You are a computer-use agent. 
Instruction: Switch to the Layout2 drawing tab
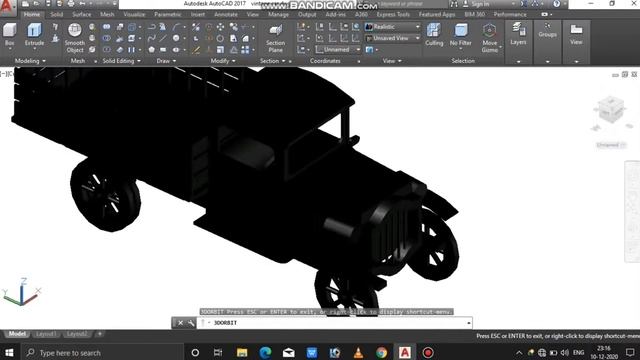tap(77, 334)
